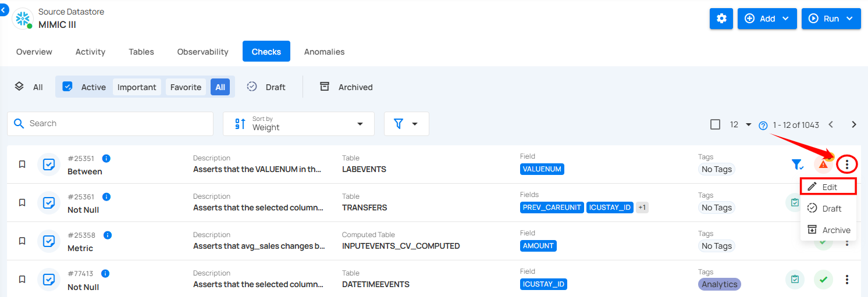
Task: Switch to the Activity tab
Action: pos(90,52)
